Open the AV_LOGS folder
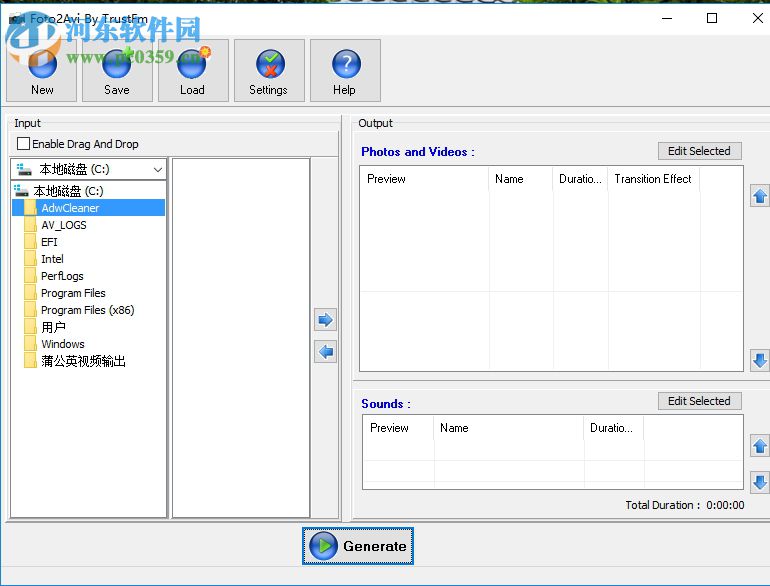 click(64, 225)
